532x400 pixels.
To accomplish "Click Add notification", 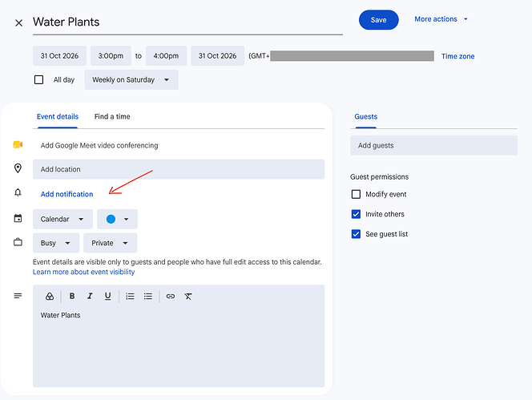I will coord(66,194).
